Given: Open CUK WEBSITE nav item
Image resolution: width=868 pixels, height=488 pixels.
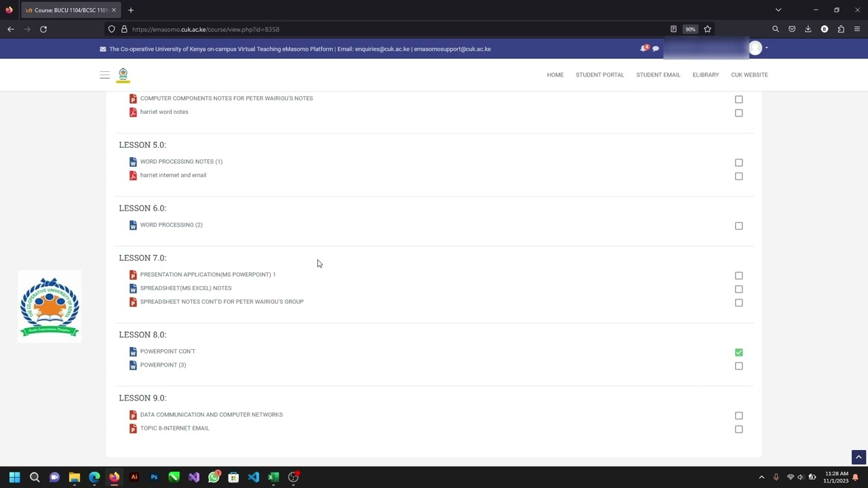Looking at the screenshot, I should pos(749,75).
